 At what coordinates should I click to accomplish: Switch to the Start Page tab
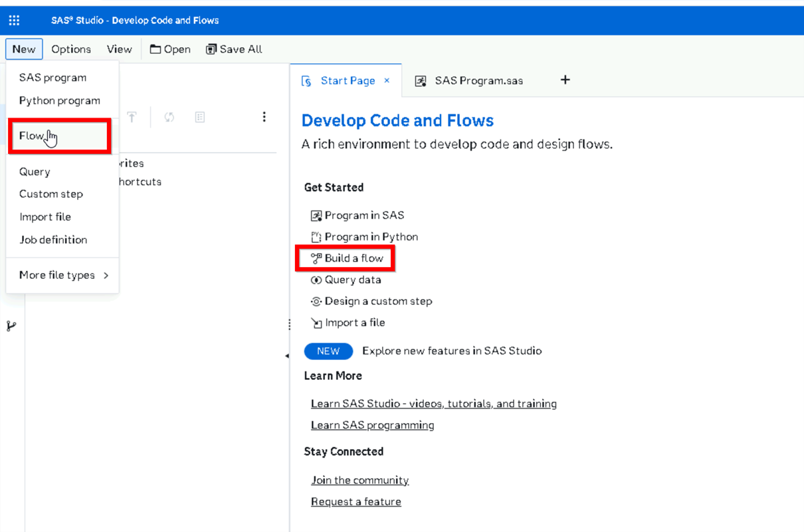pyautogui.click(x=347, y=81)
